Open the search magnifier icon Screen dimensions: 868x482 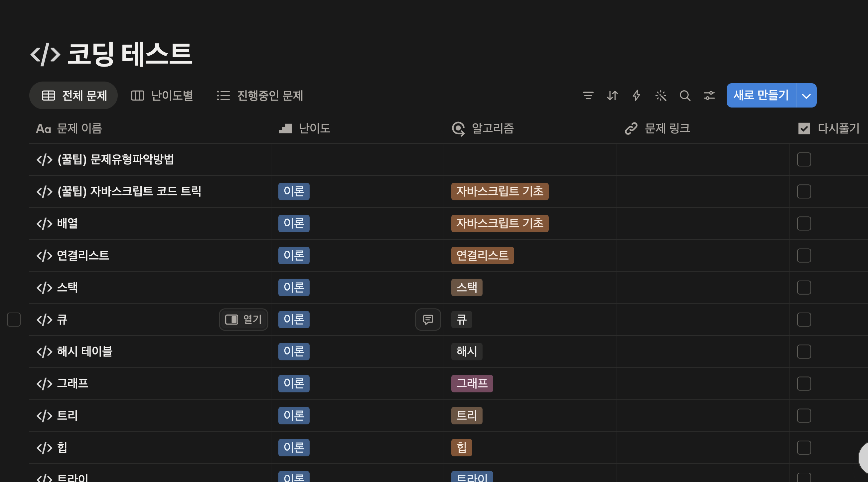point(685,96)
